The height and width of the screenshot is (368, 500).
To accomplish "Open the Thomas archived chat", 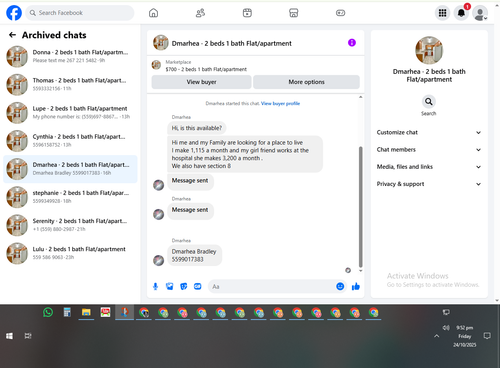I will click(70, 84).
